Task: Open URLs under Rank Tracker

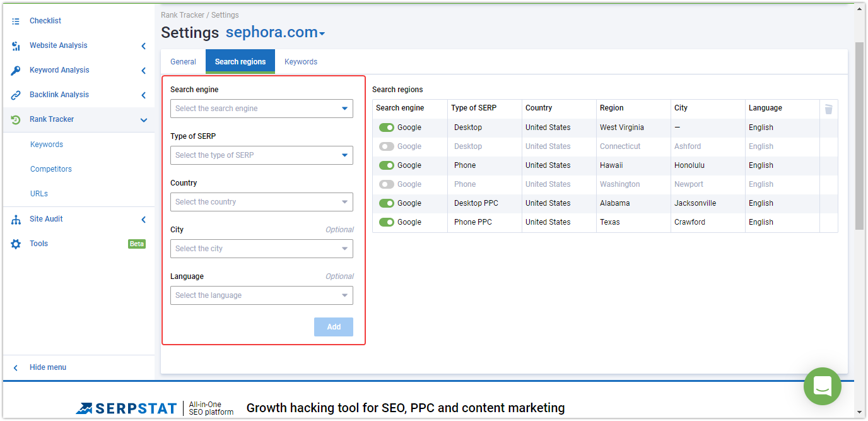Action: 39,194
